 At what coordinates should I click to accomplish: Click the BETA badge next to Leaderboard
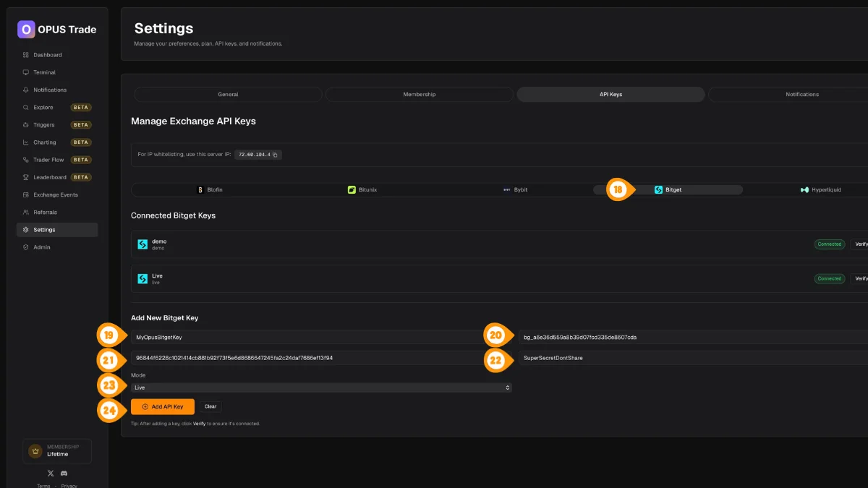[81, 177]
